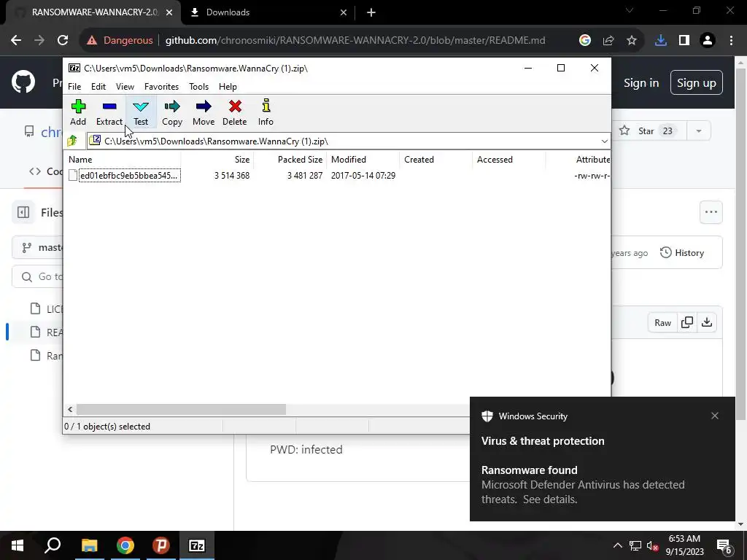This screenshot has height=560, width=747.
Task: Sort by the Accessed column header
Action: pyautogui.click(x=508, y=160)
